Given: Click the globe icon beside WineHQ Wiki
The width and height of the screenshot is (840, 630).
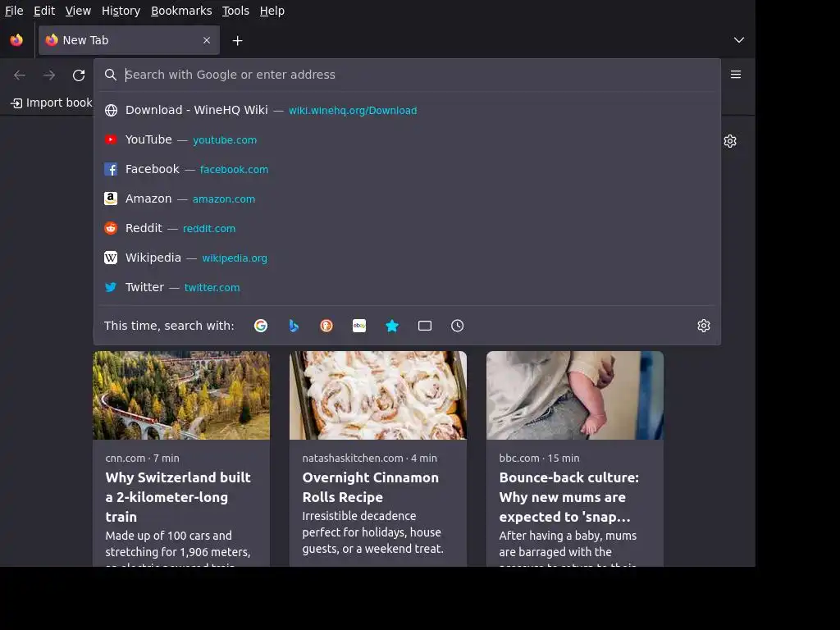Looking at the screenshot, I should 111,111.
